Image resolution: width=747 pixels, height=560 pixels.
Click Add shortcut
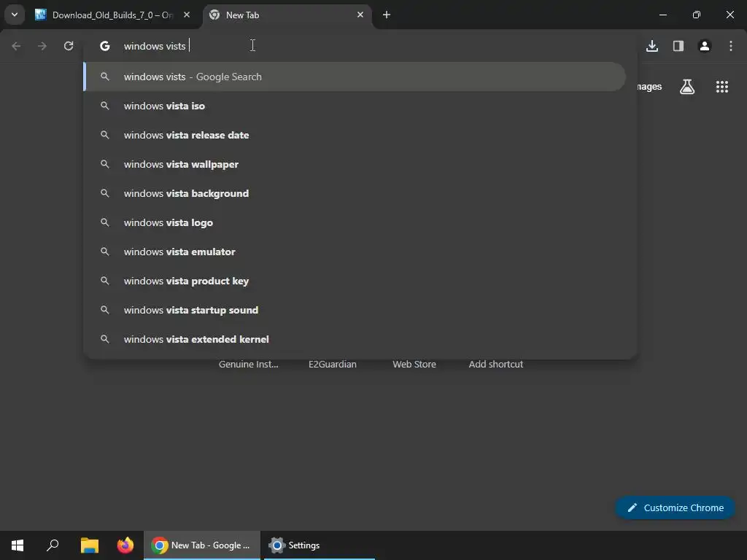pyautogui.click(x=496, y=365)
